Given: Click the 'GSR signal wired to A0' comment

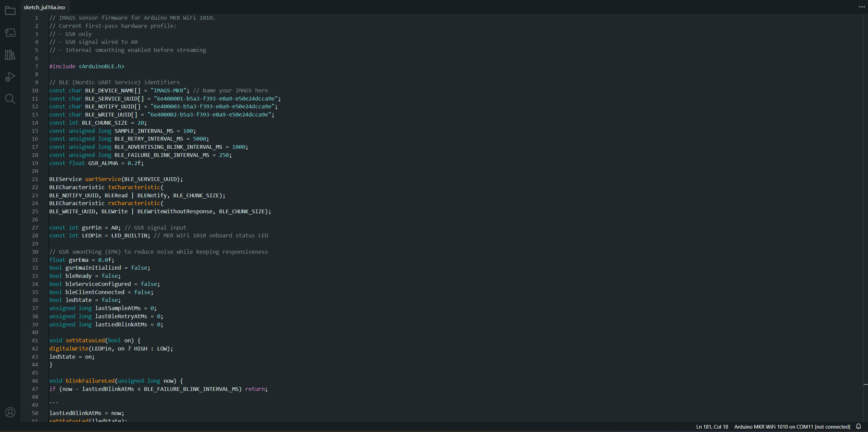Looking at the screenshot, I should click(x=93, y=42).
